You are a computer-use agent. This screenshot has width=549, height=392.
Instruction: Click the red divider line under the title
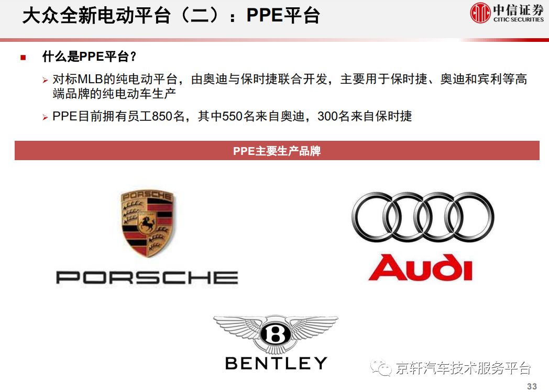[274, 40]
